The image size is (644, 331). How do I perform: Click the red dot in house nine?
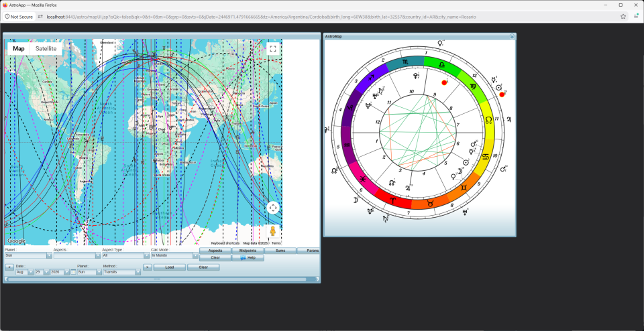point(444,83)
